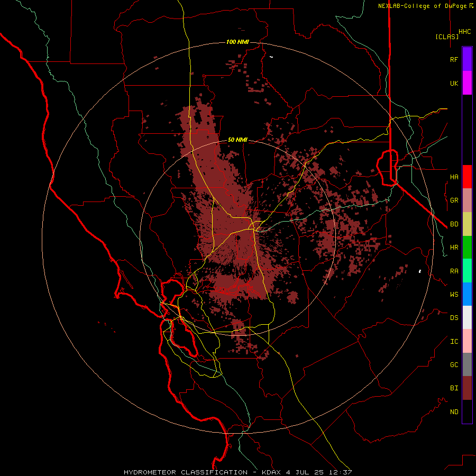
Task: Select the RA legend label
Action: tap(454, 271)
